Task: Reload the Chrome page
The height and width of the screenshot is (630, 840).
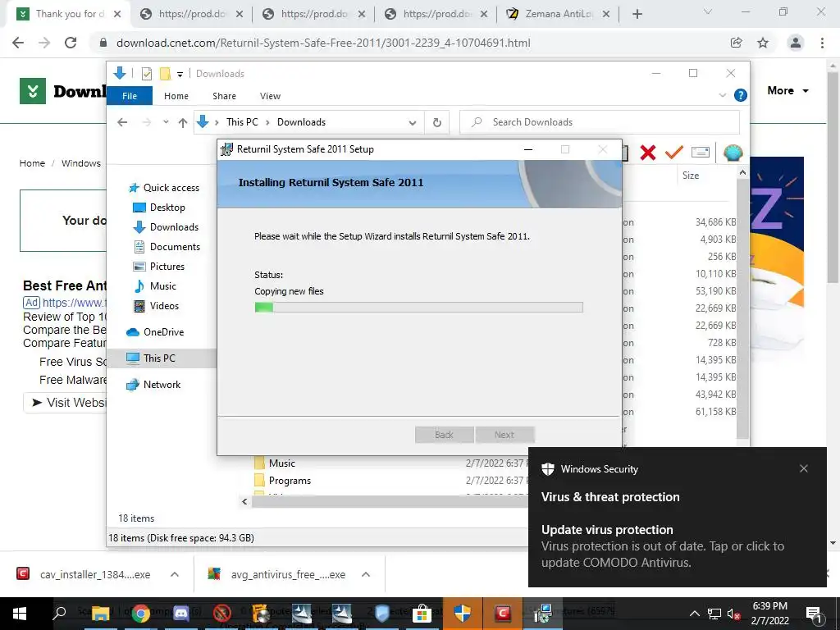Action: 71,43
